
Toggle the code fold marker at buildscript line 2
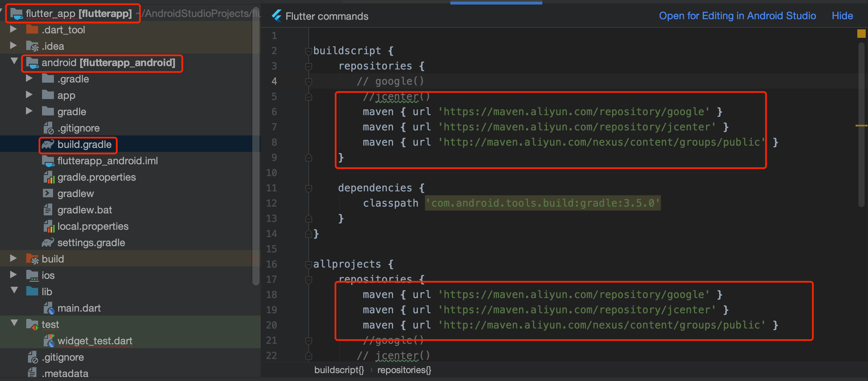(308, 51)
